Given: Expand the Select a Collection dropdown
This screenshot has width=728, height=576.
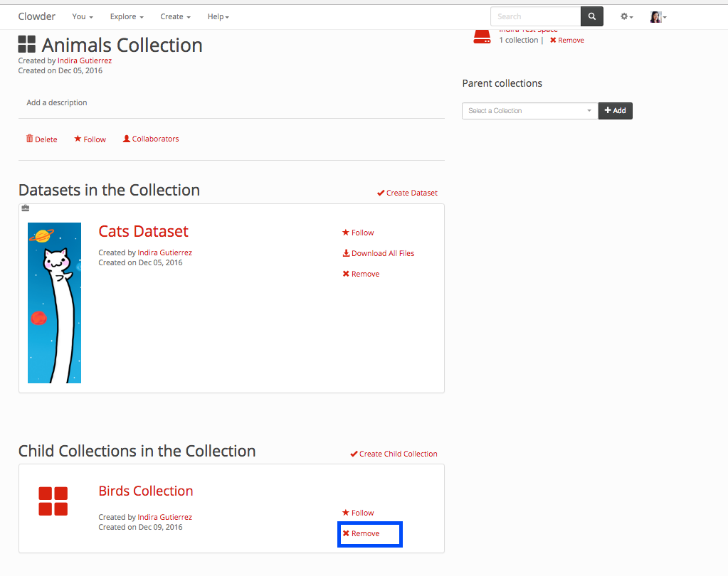Looking at the screenshot, I should (529, 111).
